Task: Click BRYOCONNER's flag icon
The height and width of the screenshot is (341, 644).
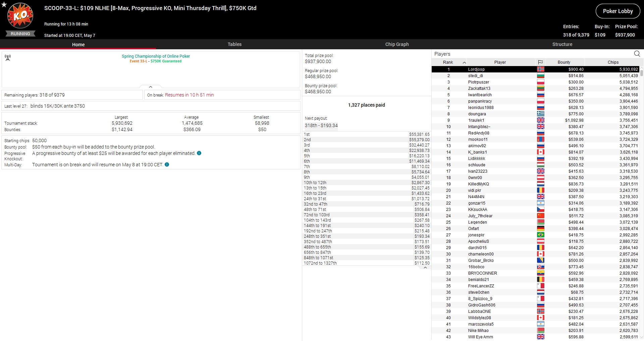Action: point(540,273)
